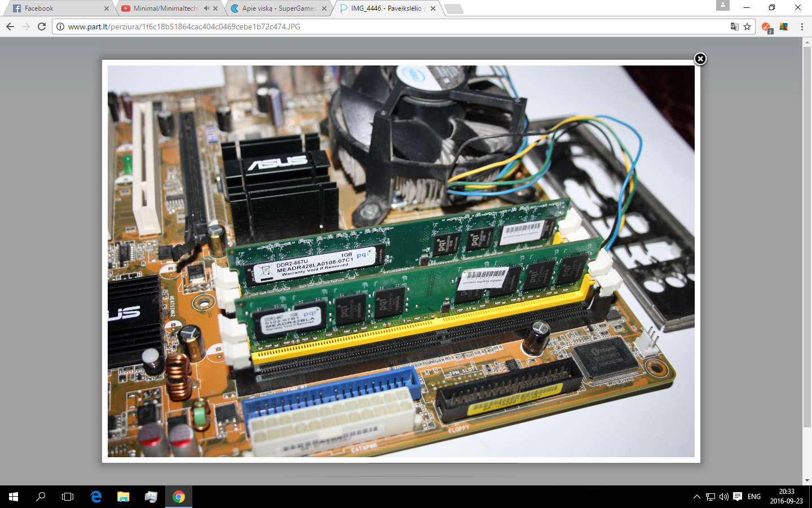Open Windows taskbar search

[x=41, y=497]
